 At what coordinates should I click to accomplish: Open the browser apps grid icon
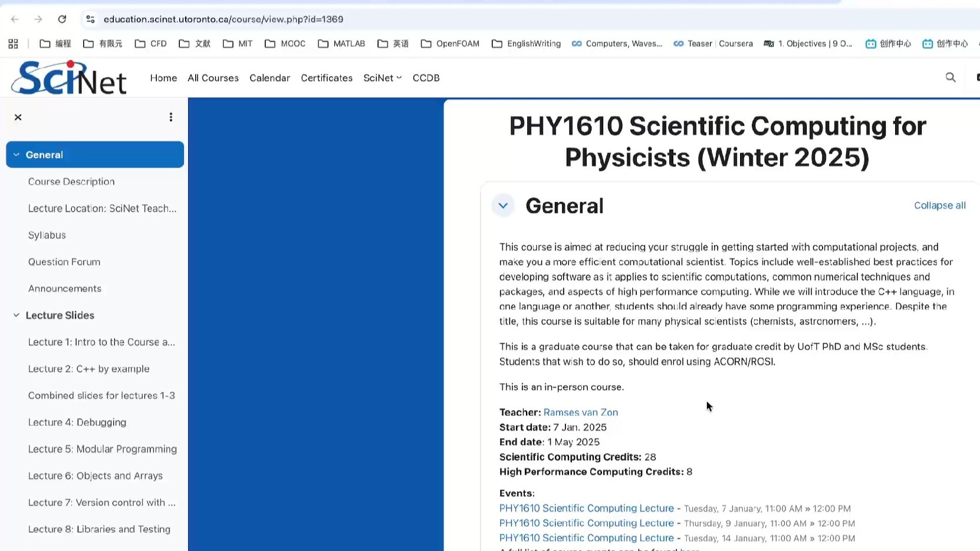13,44
